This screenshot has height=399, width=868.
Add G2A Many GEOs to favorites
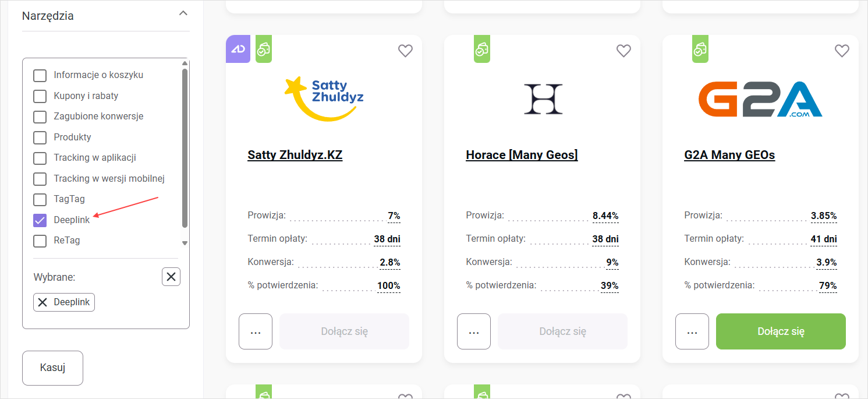(x=842, y=51)
